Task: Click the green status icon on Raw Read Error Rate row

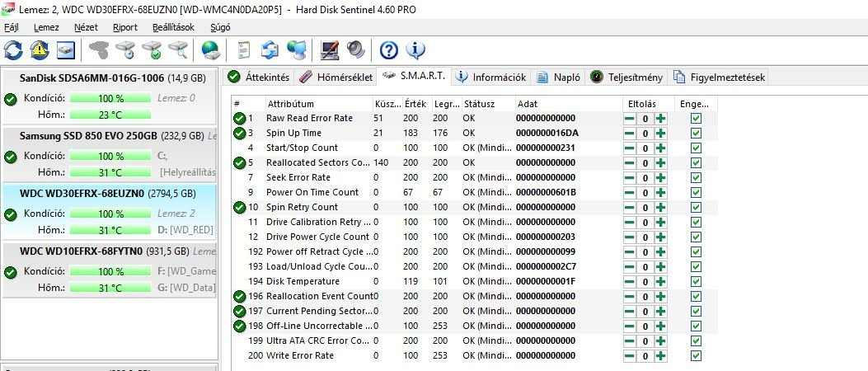Action: pyautogui.click(x=239, y=119)
